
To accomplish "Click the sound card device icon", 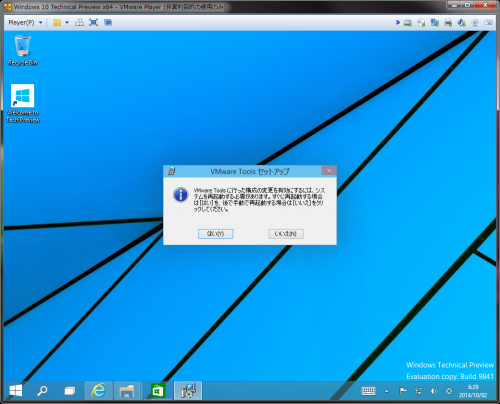I will pyautogui.click(x=461, y=23).
